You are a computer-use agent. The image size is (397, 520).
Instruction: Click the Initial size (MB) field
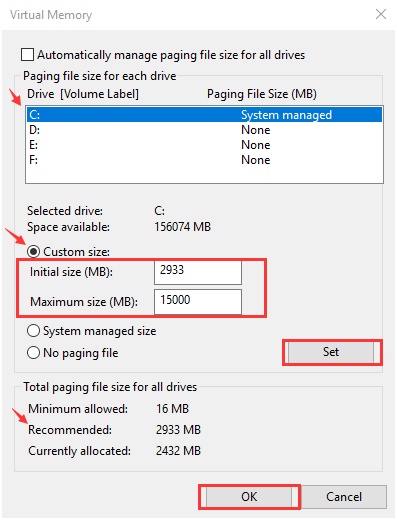point(198,272)
